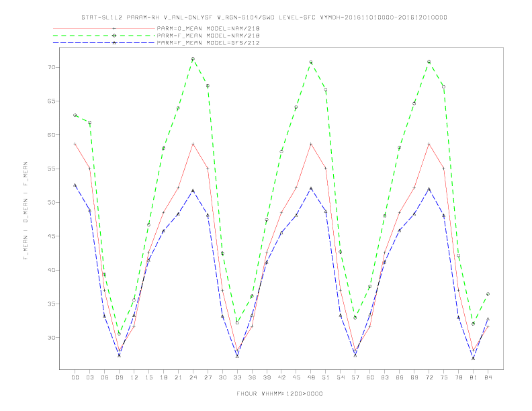Image resolution: width=532 pixels, height=411 pixels.
Task: Click x-axis tick label 60
Action: click(x=370, y=377)
